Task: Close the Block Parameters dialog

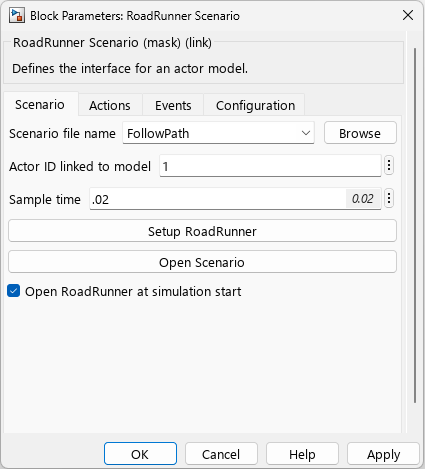Action: tap(408, 15)
